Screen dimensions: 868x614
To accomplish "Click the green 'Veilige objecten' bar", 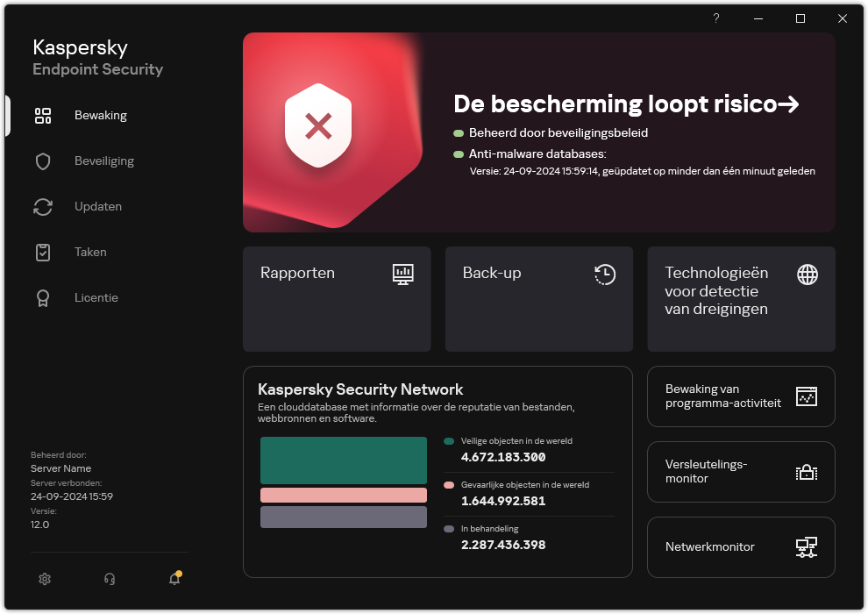I will [343, 460].
